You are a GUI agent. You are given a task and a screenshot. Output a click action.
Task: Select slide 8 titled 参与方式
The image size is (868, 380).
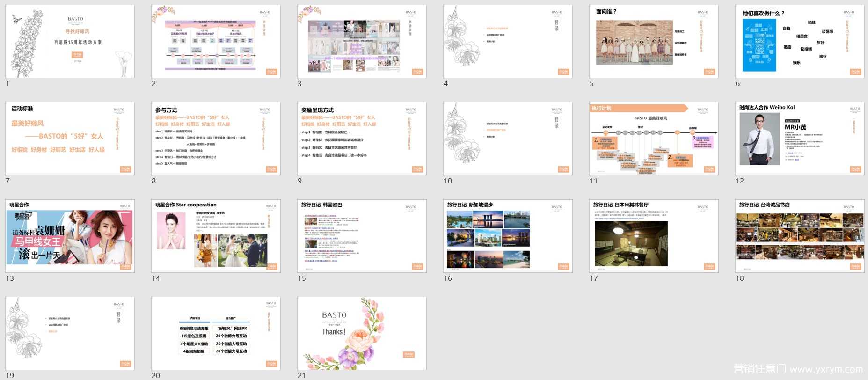216,139
